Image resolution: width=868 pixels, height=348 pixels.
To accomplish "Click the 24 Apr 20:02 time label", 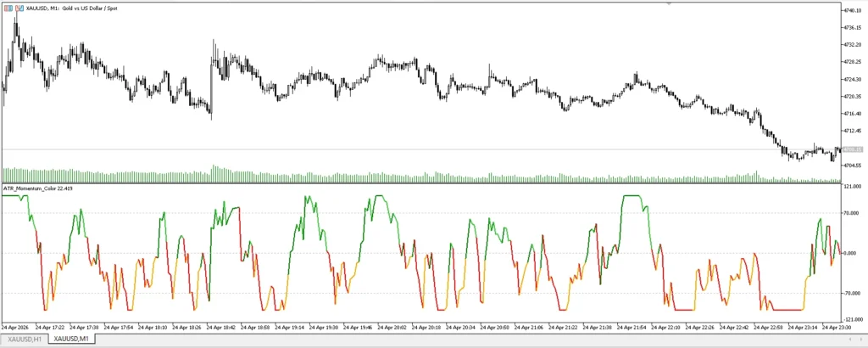I will 392,328.
